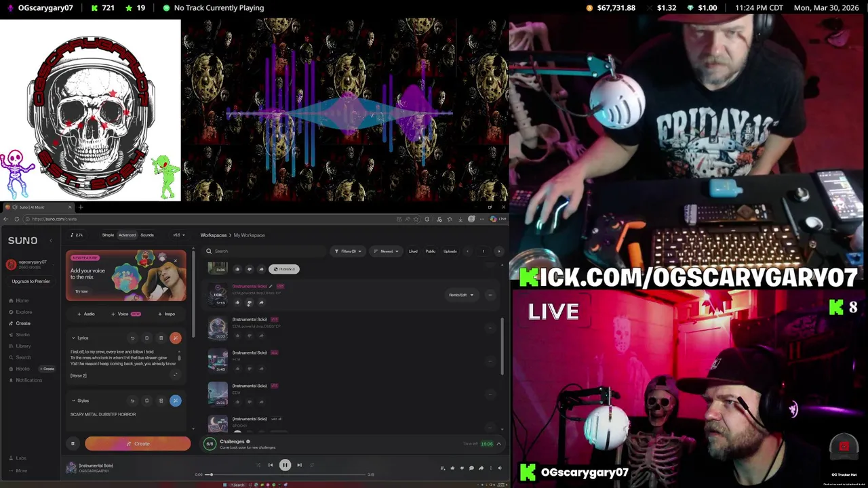Clear styles with the trash icon
The width and height of the screenshot is (868, 488).
coord(161,401)
